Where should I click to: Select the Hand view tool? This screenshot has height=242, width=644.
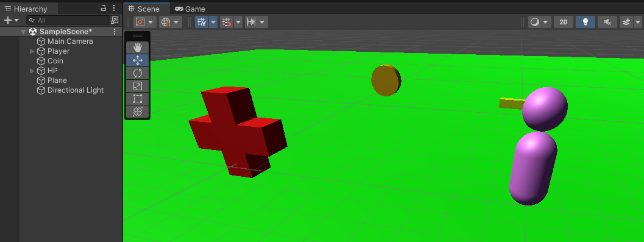point(138,48)
